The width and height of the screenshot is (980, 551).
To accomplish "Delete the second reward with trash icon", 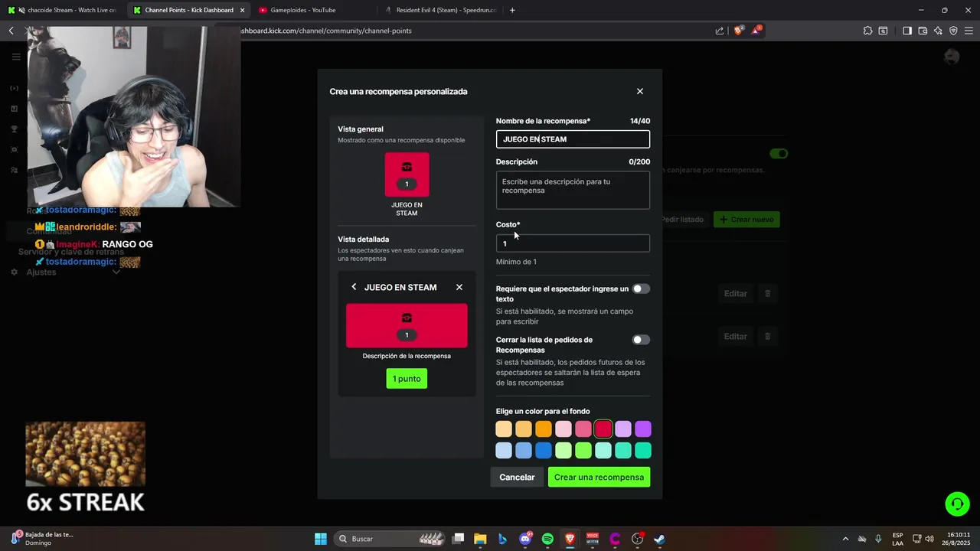I will 768,336.
